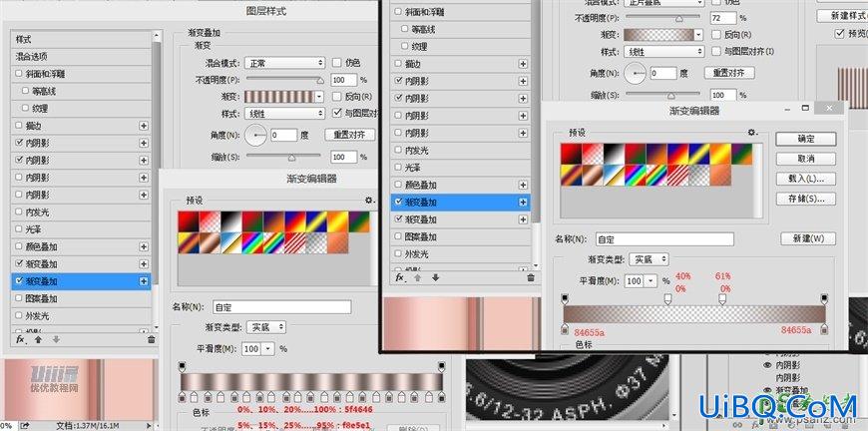The width and height of the screenshot is (868, 431).
Task: Click the move-effect-down arrow in the right inset dialog
Action: (436, 277)
